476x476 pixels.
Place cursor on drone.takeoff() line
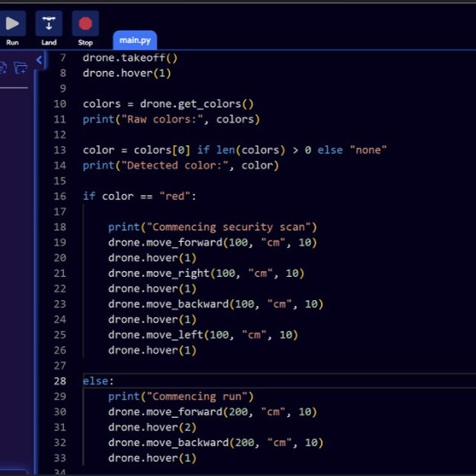click(x=130, y=58)
